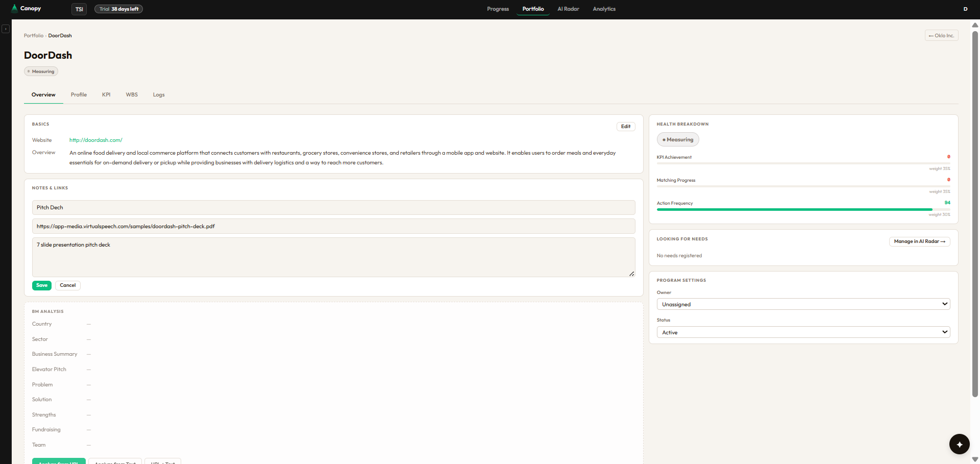Click the "KPI Achievement" label

(674, 157)
